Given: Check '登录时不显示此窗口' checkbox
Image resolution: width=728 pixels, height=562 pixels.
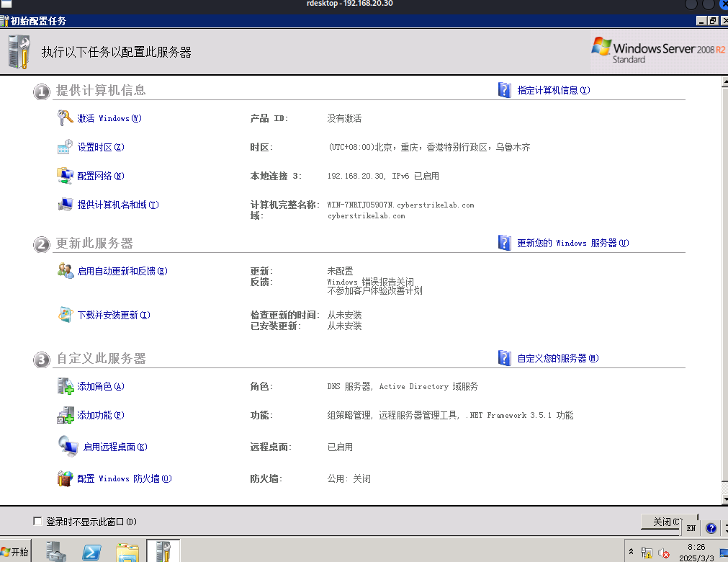Looking at the screenshot, I should pos(38,522).
